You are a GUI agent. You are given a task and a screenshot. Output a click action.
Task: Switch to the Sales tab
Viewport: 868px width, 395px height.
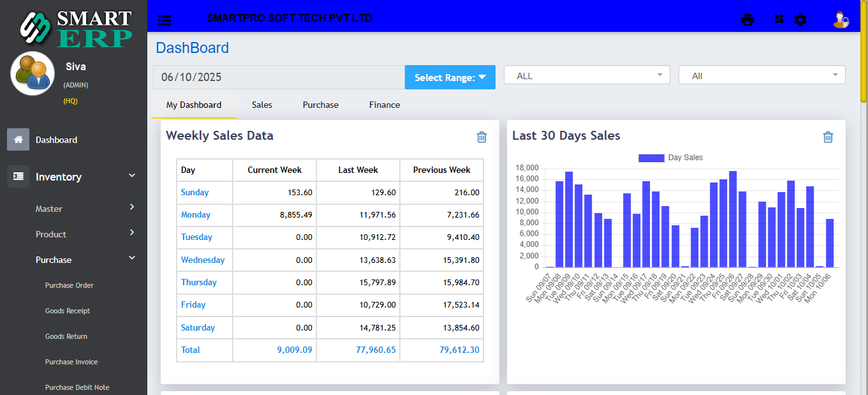pos(261,105)
